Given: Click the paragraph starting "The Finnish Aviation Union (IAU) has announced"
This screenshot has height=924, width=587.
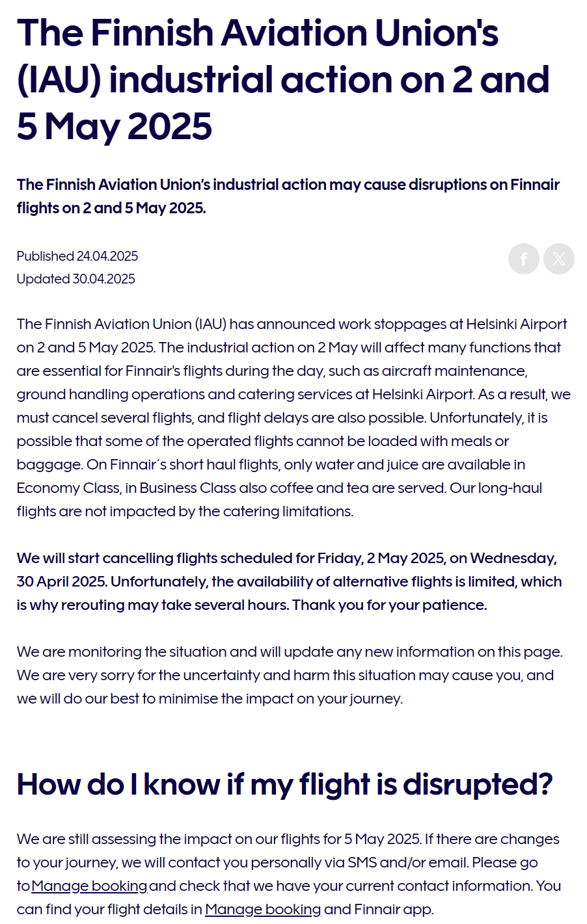Looking at the screenshot, I should coord(293,417).
